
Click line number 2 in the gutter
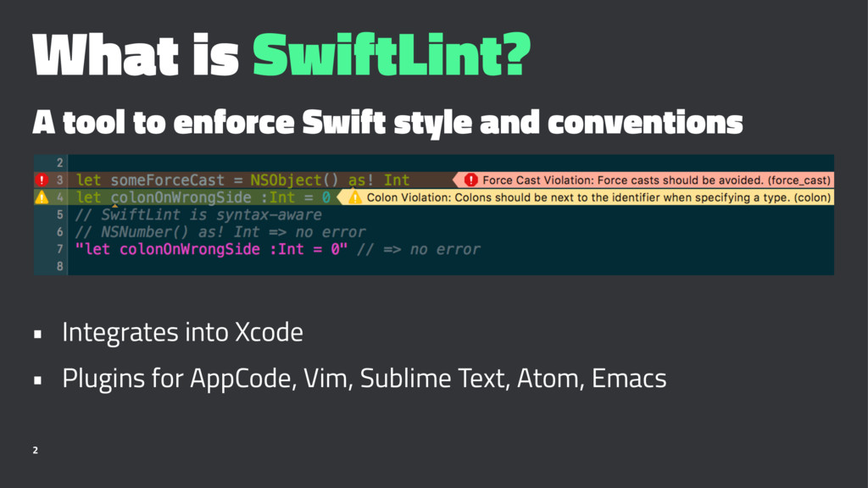[60, 163]
